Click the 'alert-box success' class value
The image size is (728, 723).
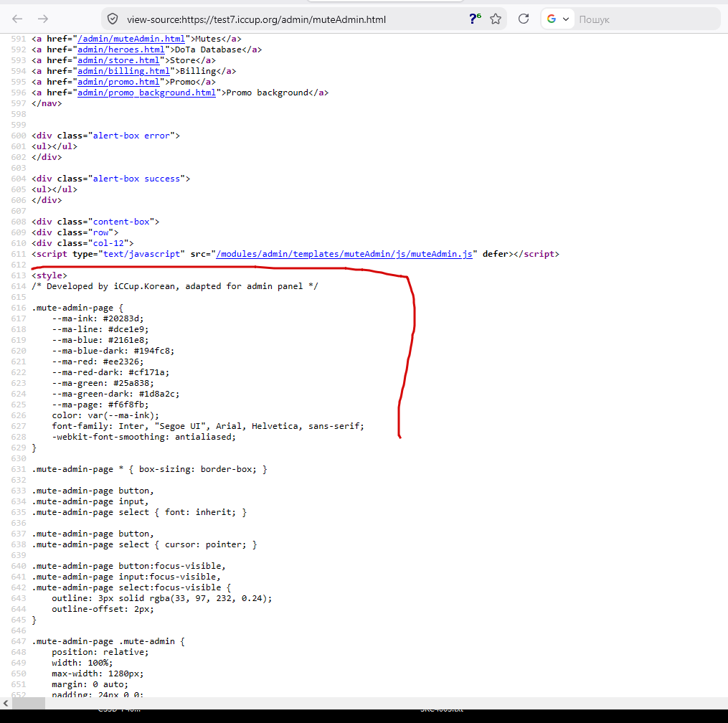click(x=136, y=179)
